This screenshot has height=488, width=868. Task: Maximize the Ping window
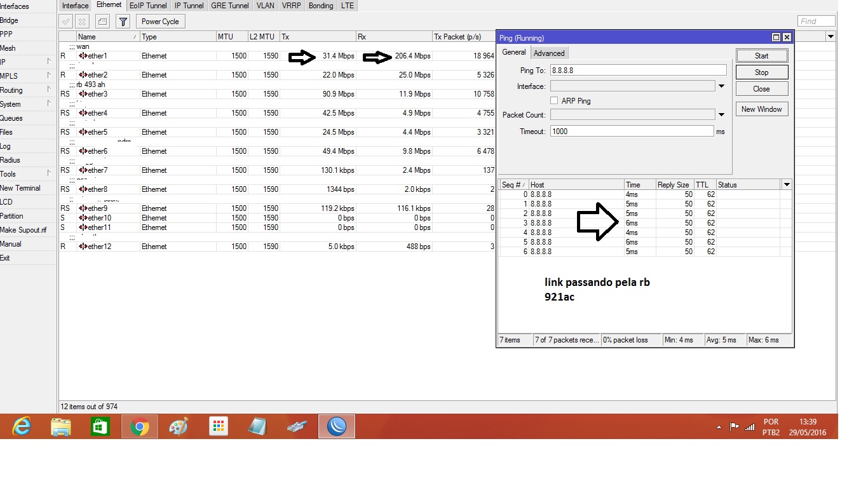click(x=776, y=37)
